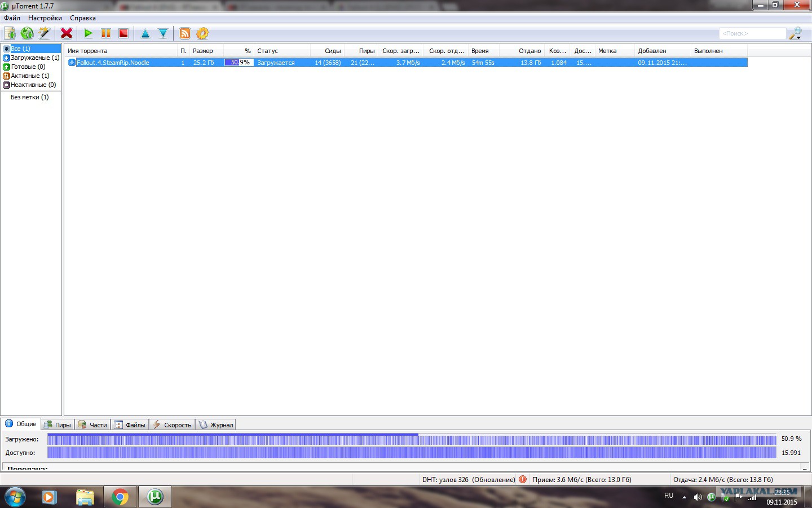
Task: Select the Без метки (1) label
Action: pyautogui.click(x=30, y=97)
